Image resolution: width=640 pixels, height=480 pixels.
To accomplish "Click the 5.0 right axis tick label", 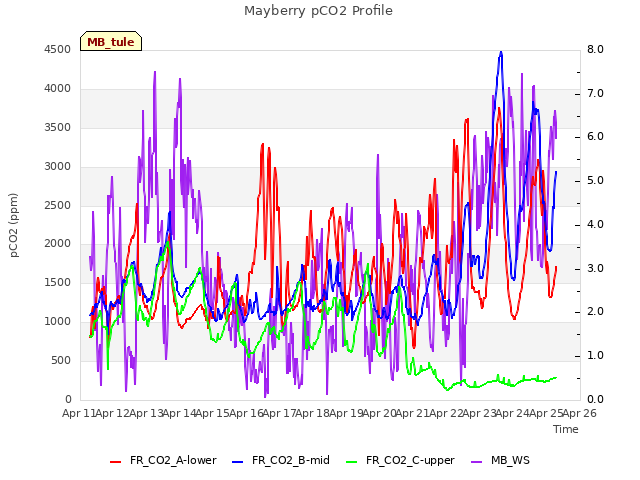I will coord(595,180).
